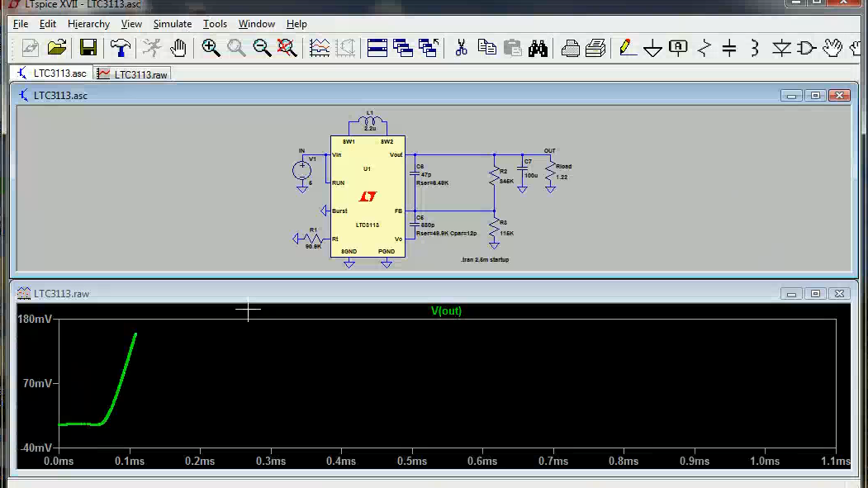Open the Tools menu
The image size is (868, 488).
pos(215,24)
